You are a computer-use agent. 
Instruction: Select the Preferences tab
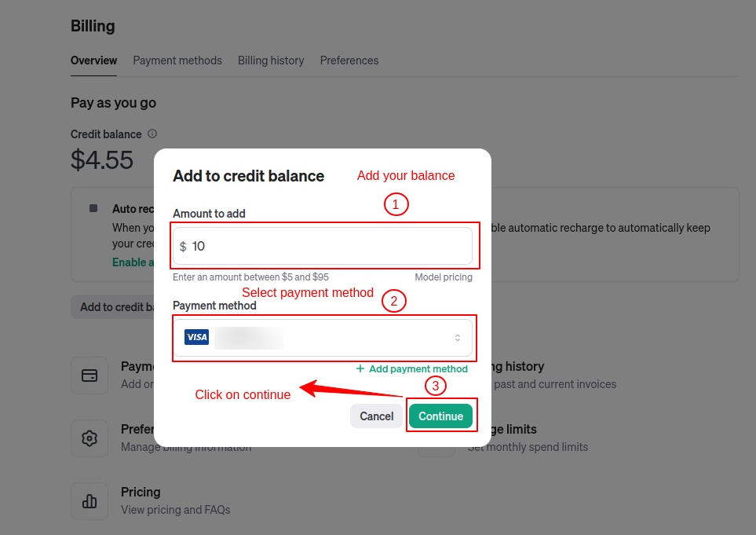point(349,60)
